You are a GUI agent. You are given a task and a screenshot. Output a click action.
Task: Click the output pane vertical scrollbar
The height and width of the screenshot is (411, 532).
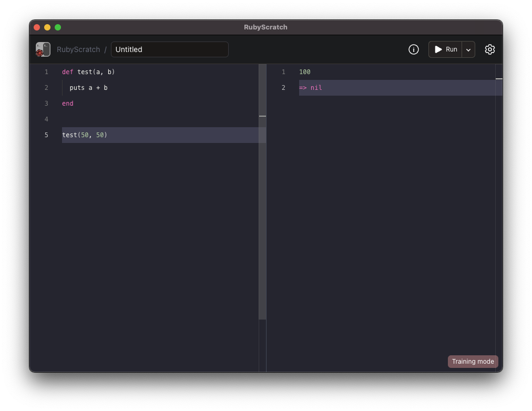pos(499,217)
